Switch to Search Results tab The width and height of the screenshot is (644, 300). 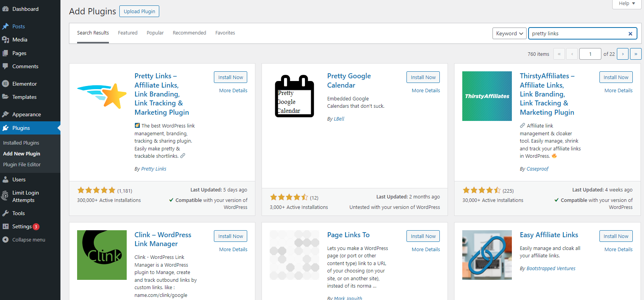pyautogui.click(x=93, y=33)
